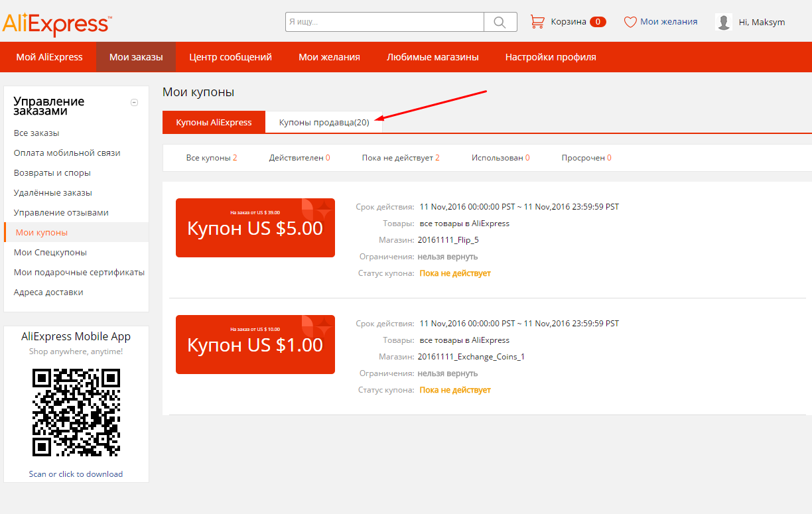Screen dimensions: 812x514
Task: Open Центр сообщений menu item
Action: tap(230, 57)
